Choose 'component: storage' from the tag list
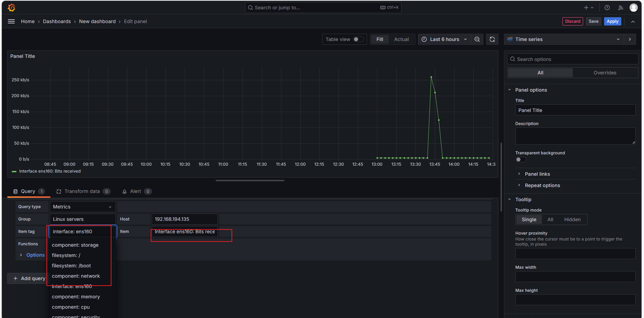The width and height of the screenshot is (644, 318). (75, 245)
